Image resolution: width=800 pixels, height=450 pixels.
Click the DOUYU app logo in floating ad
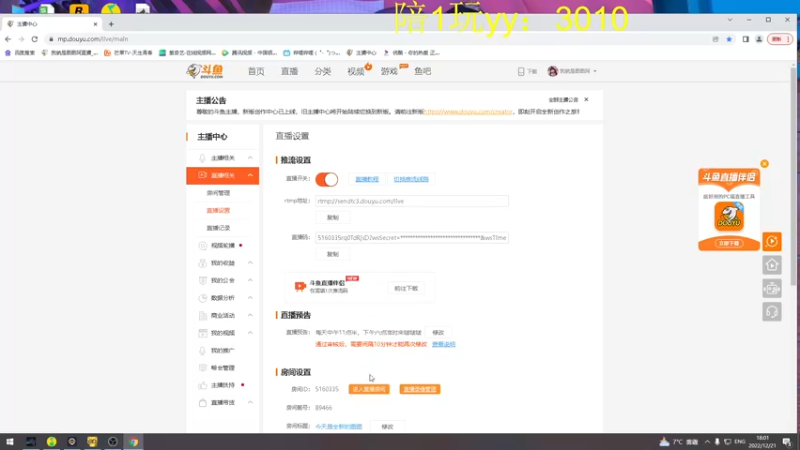[x=729, y=216]
